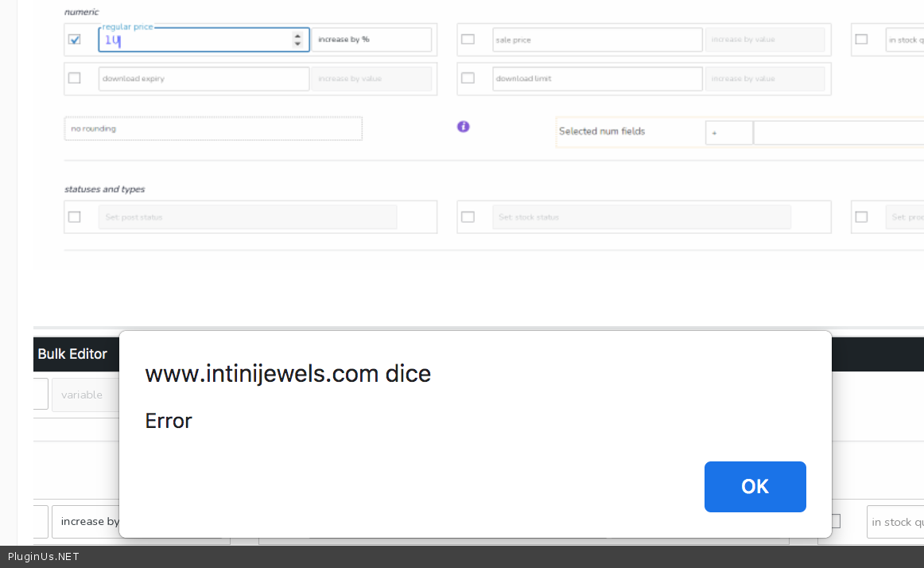
Task: Click the Bulk Editor tab header
Action: [72, 354]
